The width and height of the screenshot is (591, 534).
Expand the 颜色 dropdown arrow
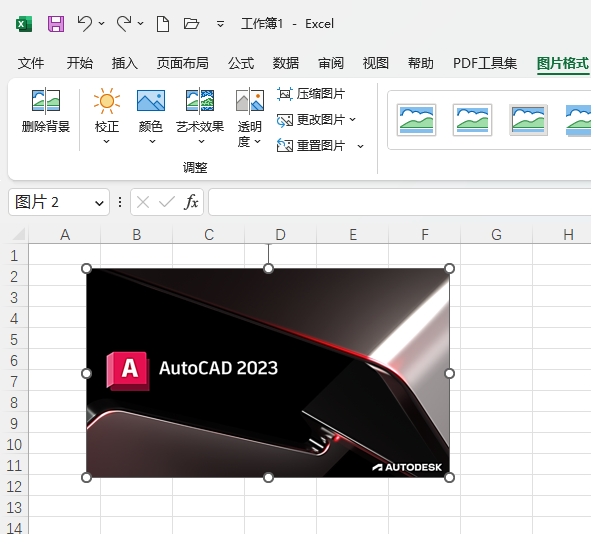(152, 141)
